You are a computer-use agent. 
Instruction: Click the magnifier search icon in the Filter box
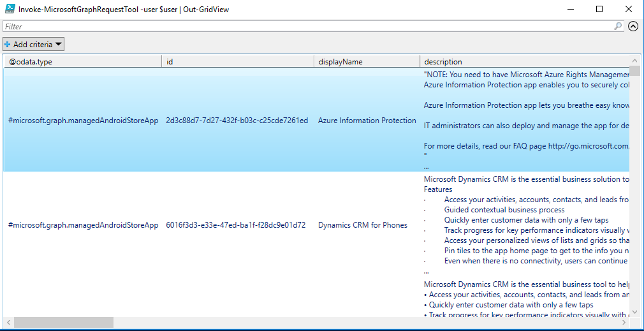click(618, 26)
